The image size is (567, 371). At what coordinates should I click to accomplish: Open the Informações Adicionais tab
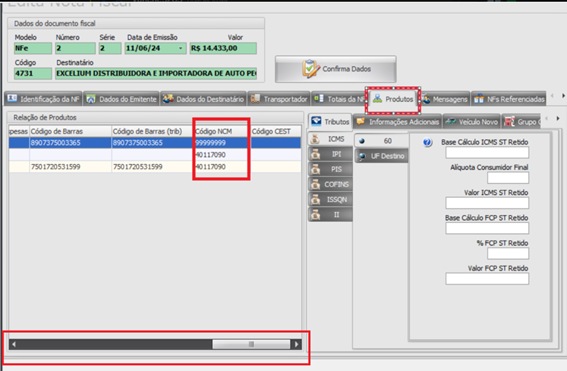397,122
